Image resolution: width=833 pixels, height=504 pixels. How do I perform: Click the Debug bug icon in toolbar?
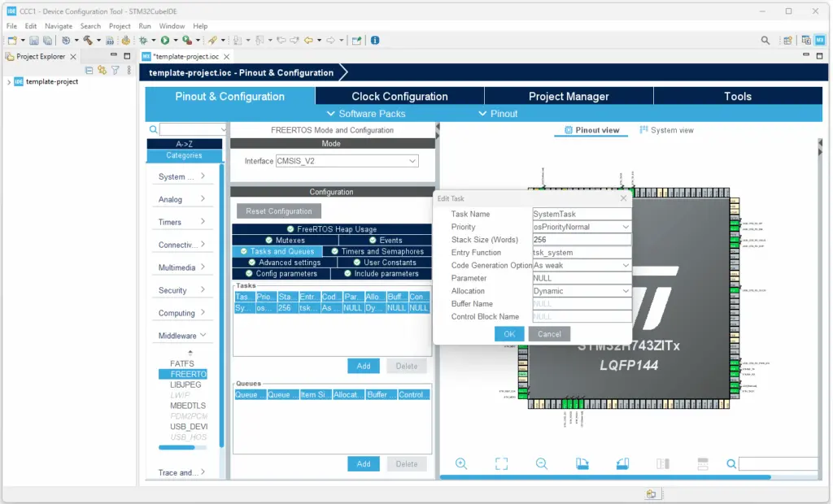pos(143,40)
